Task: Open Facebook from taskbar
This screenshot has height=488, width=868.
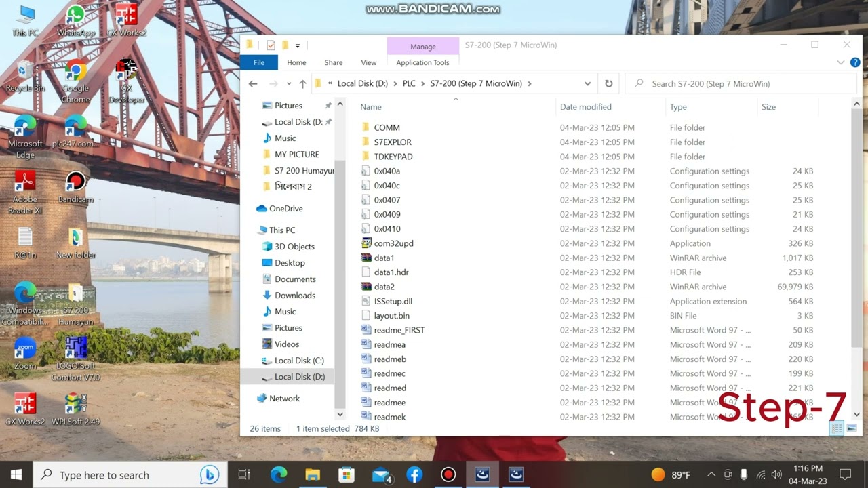Action: (x=414, y=474)
